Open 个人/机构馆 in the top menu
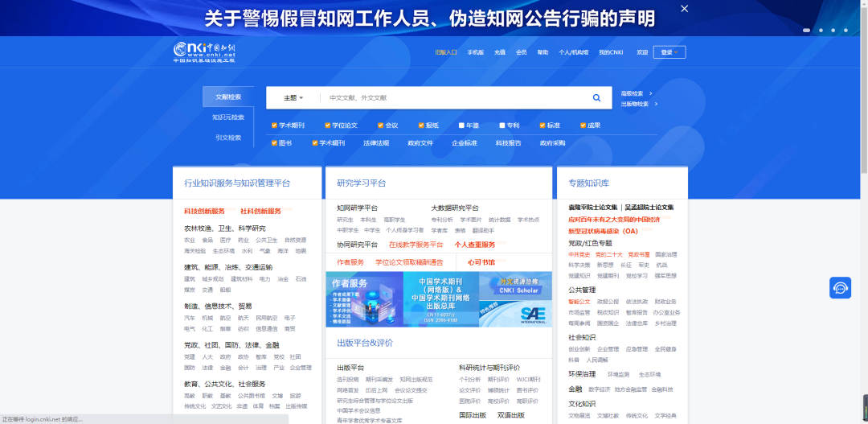Image resolution: width=868 pixels, height=424 pixels. point(574,52)
